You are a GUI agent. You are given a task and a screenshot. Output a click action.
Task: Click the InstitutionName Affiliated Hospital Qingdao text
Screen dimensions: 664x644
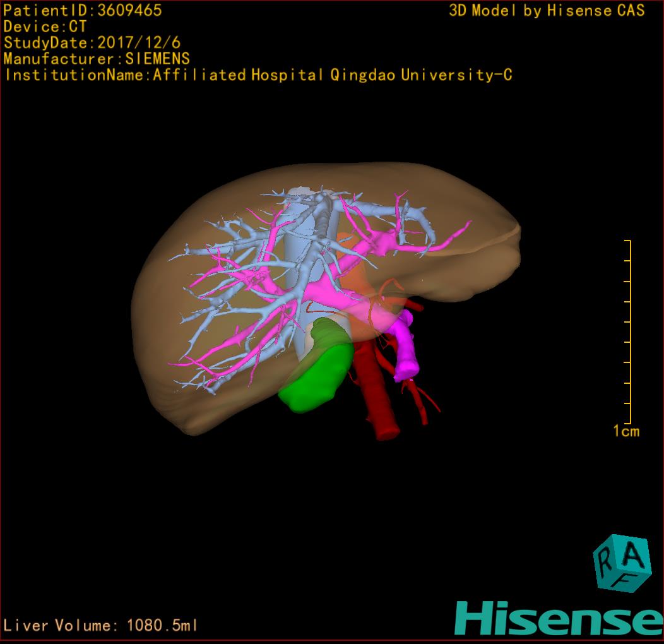(x=258, y=75)
